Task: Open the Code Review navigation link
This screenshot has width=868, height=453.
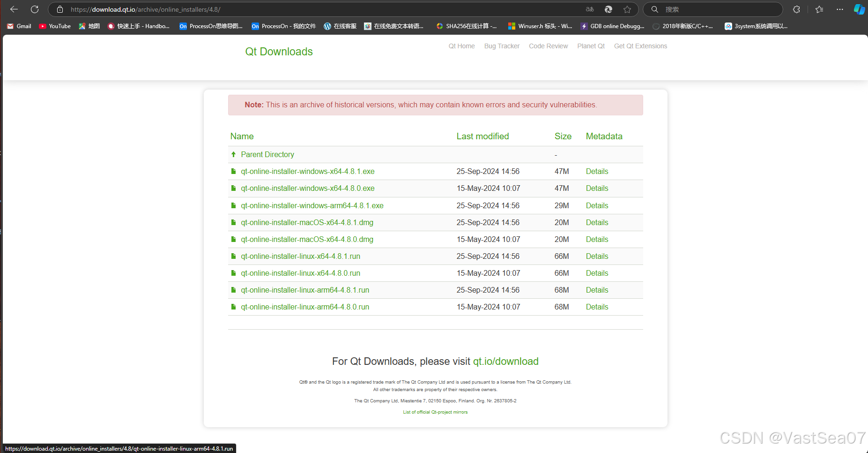Action: (x=548, y=46)
